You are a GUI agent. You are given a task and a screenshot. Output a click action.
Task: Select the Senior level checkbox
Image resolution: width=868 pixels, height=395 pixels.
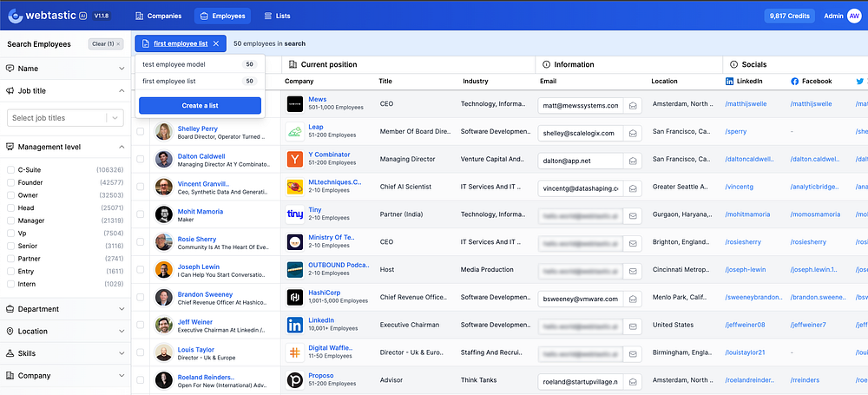(10, 246)
